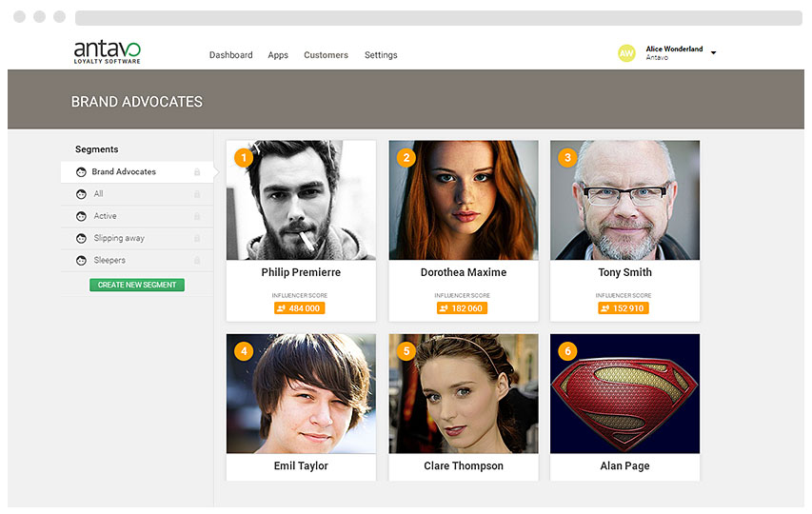Open Settings in the top navigation
This screenshot has width=812, height=514.
coord(381,55)
